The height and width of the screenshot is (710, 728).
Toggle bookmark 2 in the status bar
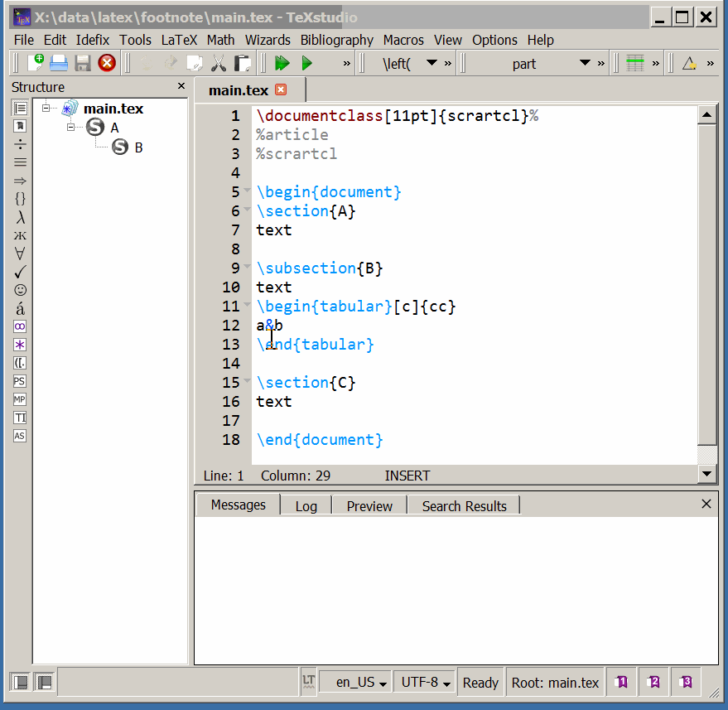click(x=653, y=682)
